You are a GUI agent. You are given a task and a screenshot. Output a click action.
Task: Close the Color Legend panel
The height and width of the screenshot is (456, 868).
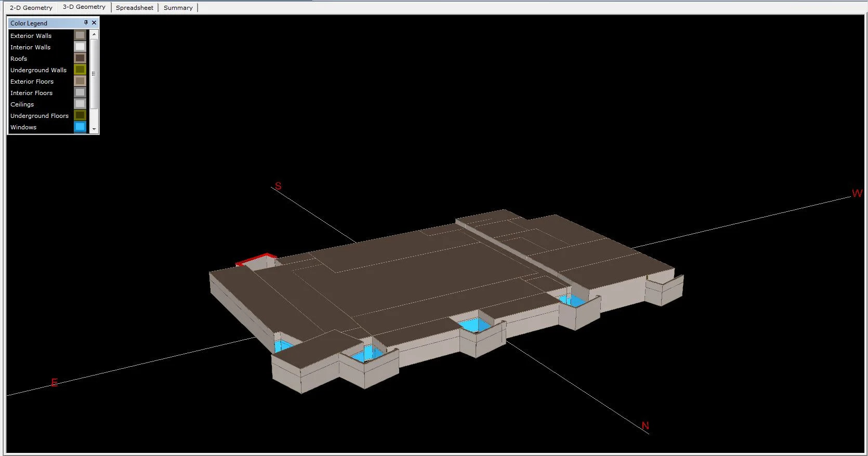[x=94, y=23]
